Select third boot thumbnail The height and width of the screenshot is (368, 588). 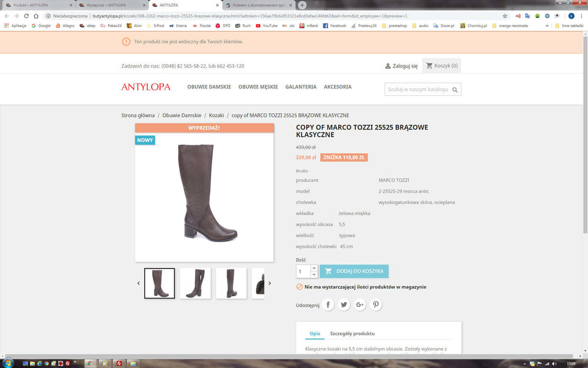pos(231,283)
